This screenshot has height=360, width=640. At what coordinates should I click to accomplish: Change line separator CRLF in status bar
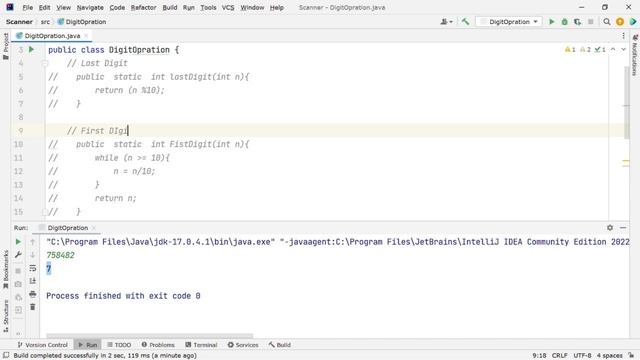pos(559,356)
